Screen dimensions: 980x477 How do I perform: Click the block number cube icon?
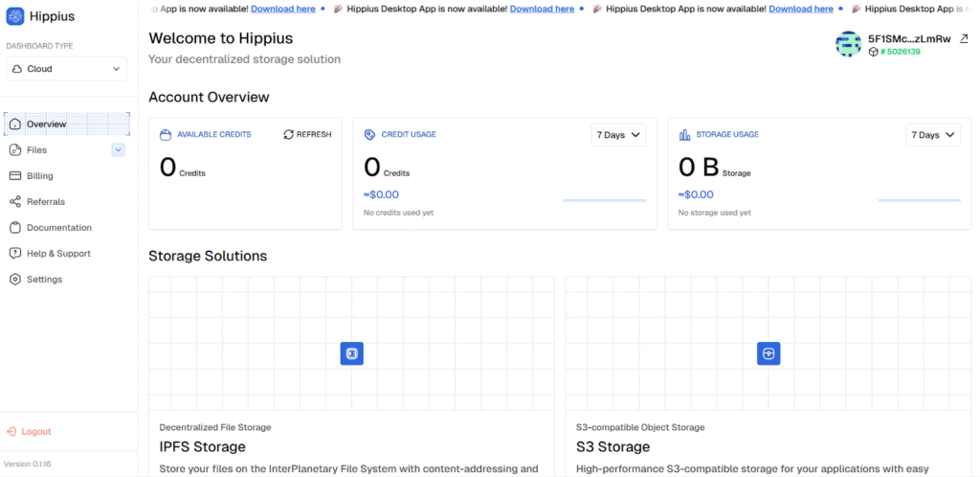point(873,52)
